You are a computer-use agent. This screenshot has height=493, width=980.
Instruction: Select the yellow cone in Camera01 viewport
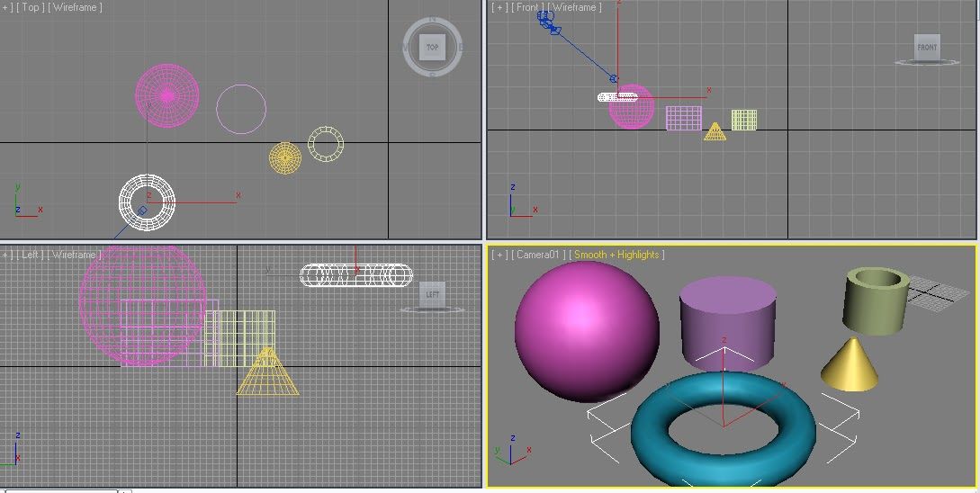[x=849, y=367]
